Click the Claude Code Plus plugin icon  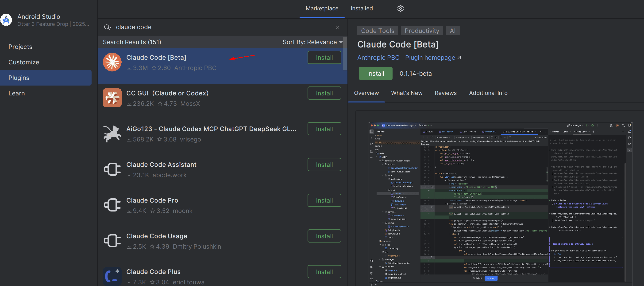coord(112,276)
